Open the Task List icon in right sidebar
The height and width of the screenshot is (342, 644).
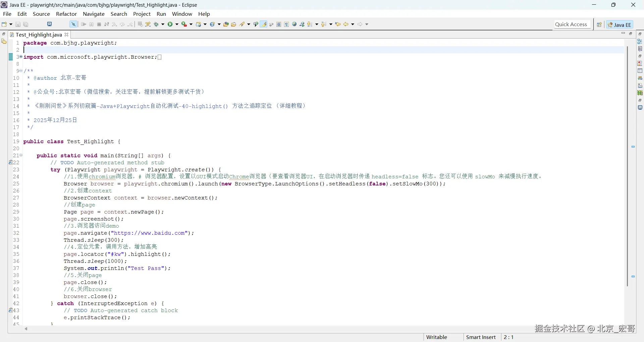(640, 49)
